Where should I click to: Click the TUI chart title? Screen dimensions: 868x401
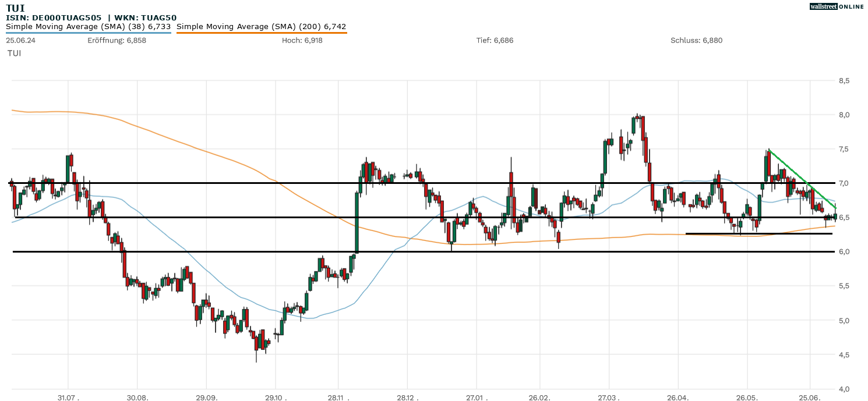[15, 8]
